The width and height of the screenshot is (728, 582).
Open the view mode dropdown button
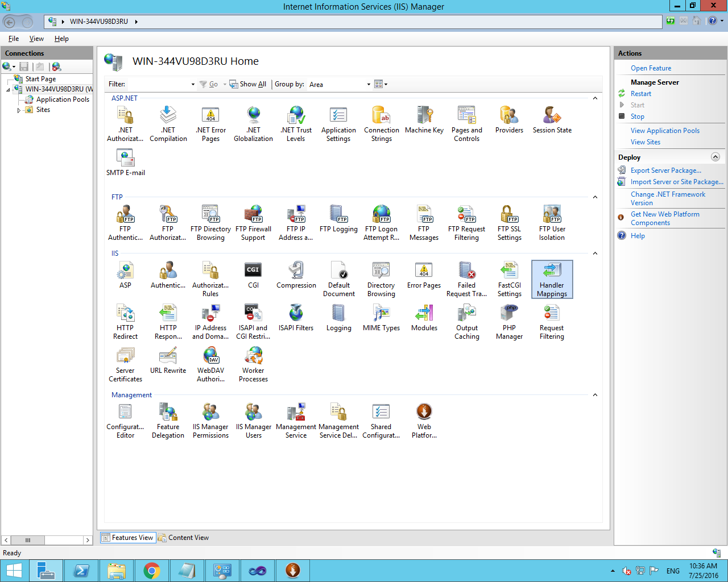click(381, 84)
